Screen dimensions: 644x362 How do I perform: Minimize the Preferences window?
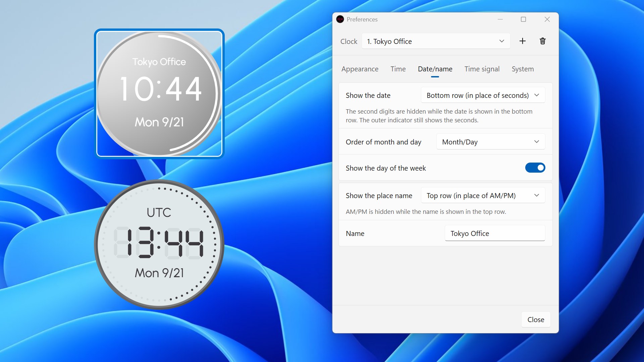click(500, 19)
